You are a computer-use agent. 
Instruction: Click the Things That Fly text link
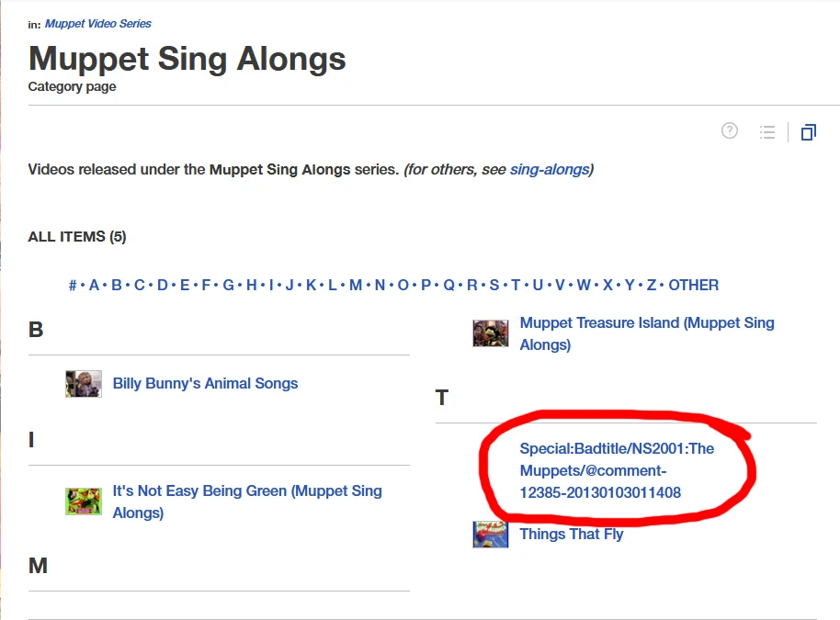pyautogui.click(x=571, y=534)
